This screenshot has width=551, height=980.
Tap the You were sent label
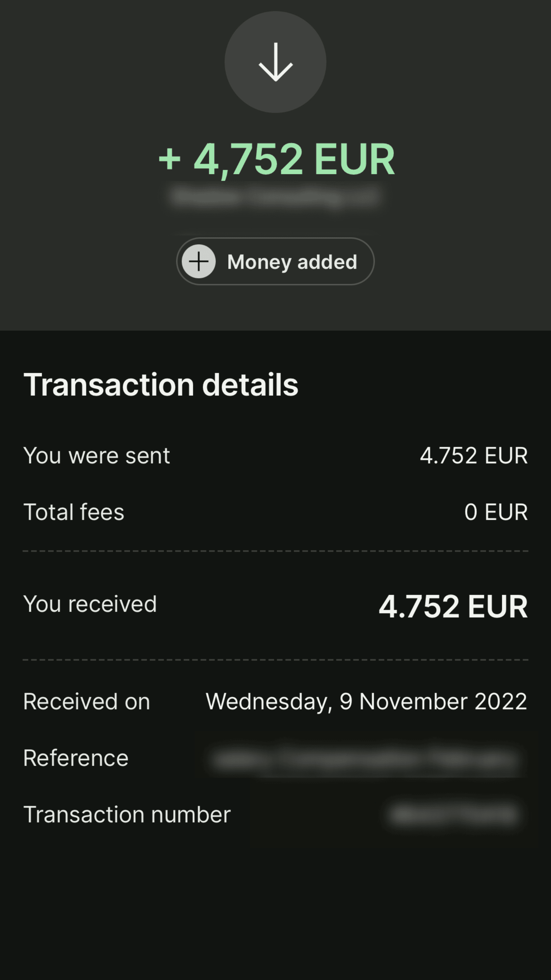97,455
